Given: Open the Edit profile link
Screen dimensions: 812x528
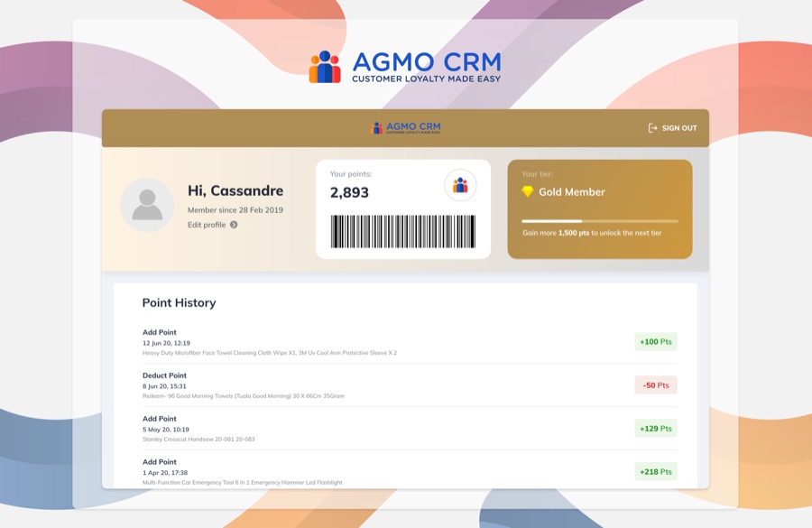Looking at the screenshot, I should pyautogui.click(x=207, y=225).
